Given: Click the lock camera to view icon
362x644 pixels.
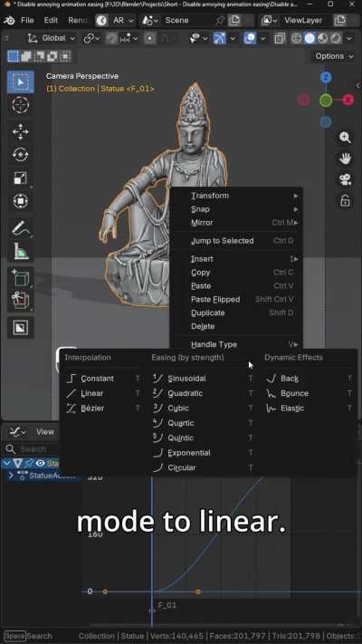Looking at the screenshot, I should [x=345, y=201].
